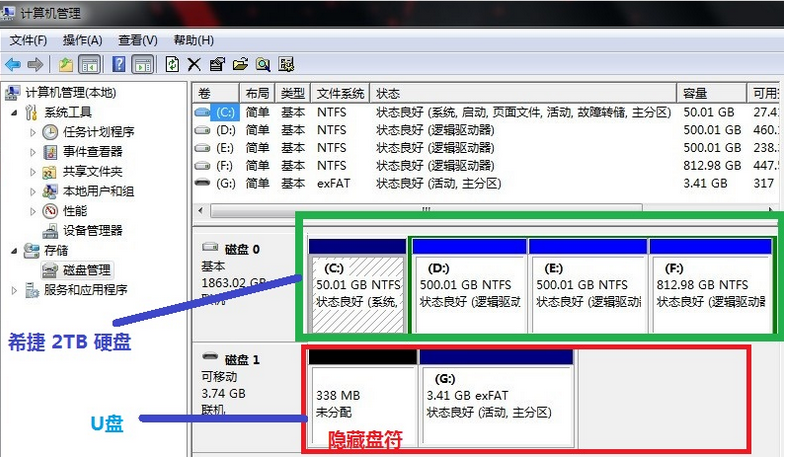Collapse the 存储 tree node

pyautogui.click(x=15, y=251)
